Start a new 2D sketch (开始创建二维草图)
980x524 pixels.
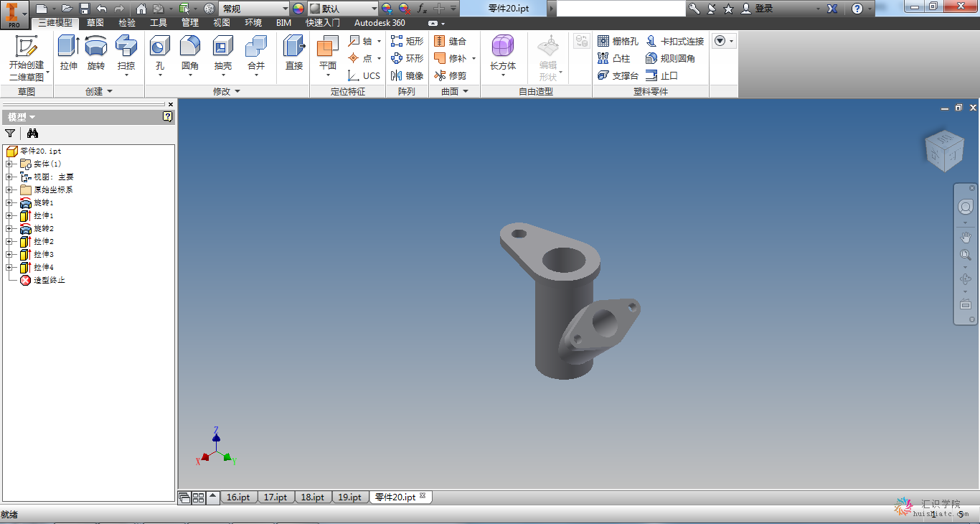[x=27, y=57]
